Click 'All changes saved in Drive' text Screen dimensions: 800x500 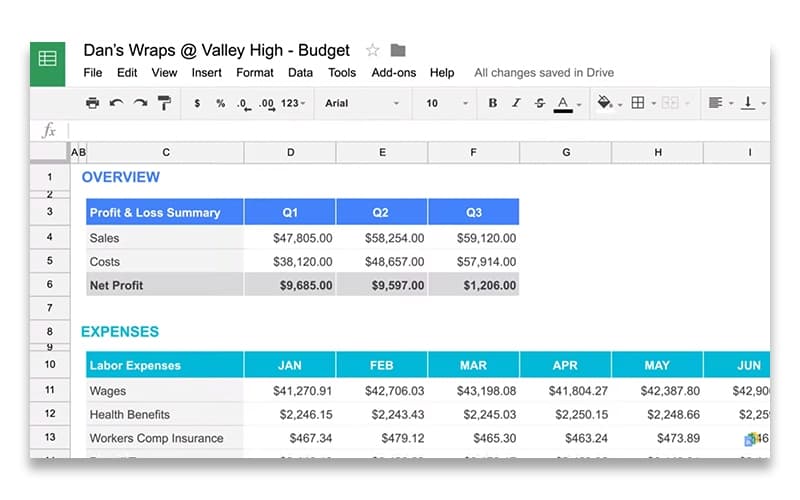(x=543, y=72)
